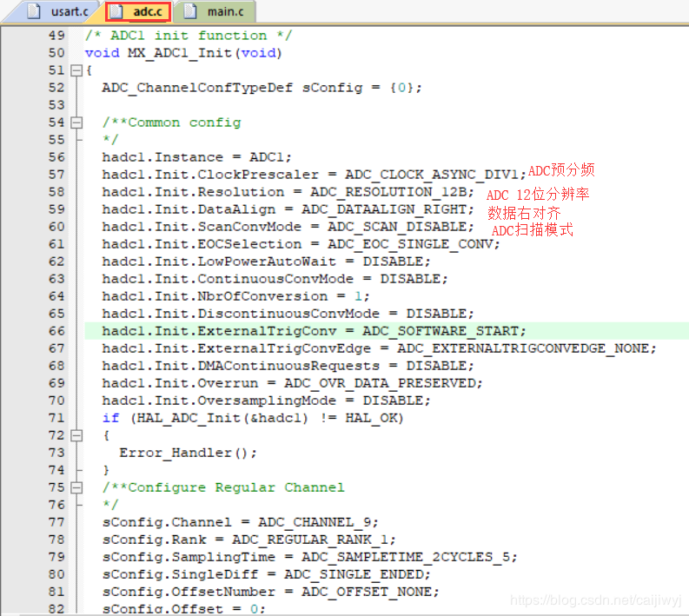Viewport: 689px width, 616px height.
Task: Click ADC_EXTERNALTRIGCONVEDGE_NONE value
Action: coord(523,348)
